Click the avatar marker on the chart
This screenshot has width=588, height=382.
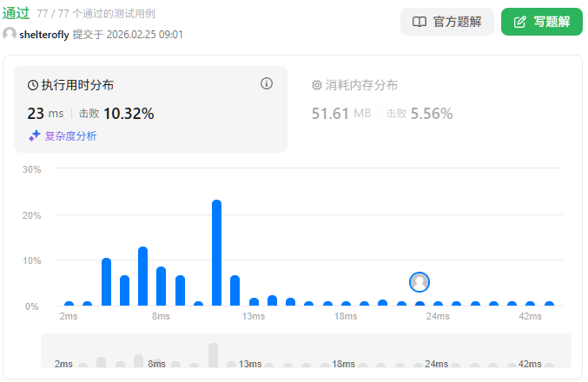point(420,281)
